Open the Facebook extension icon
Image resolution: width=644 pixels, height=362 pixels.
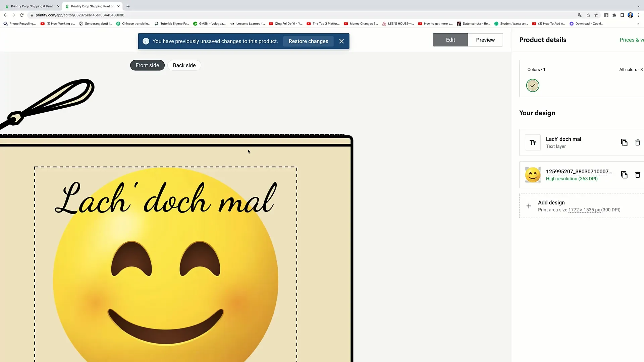tap(606, 15)
